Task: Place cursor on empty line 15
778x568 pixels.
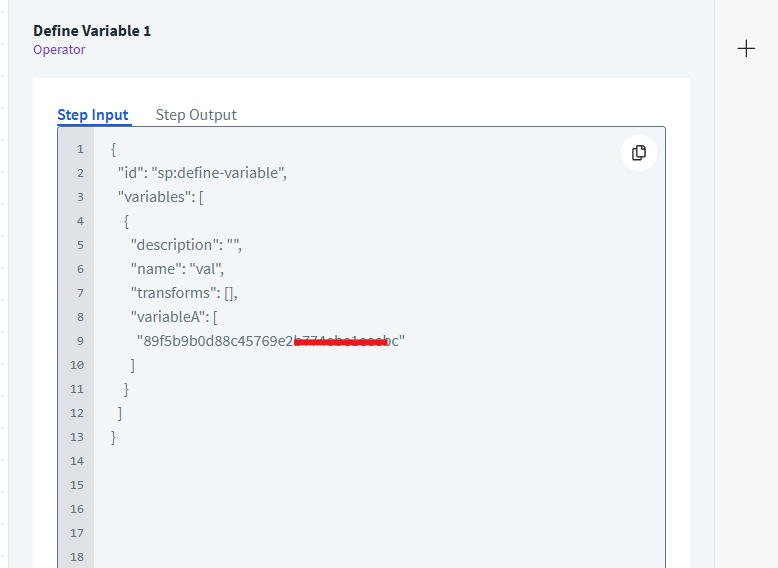Action: (x=300, y=485)
